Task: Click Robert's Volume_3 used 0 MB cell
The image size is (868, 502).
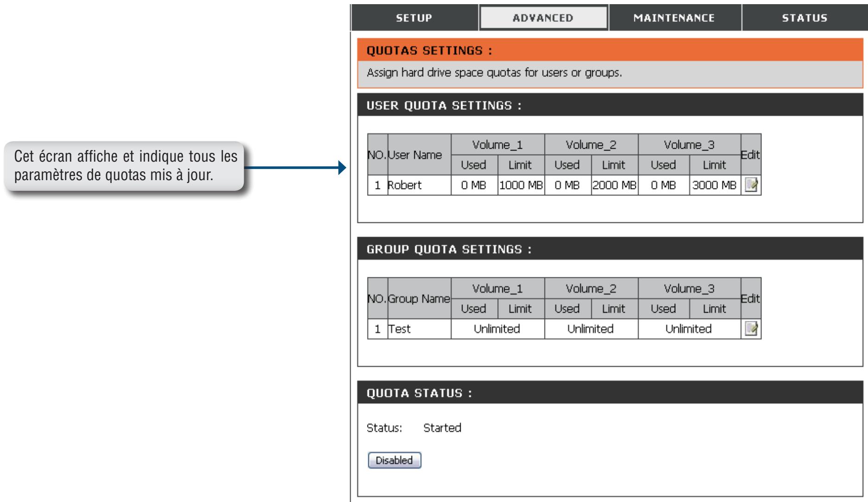Action: tap(663, 185)
